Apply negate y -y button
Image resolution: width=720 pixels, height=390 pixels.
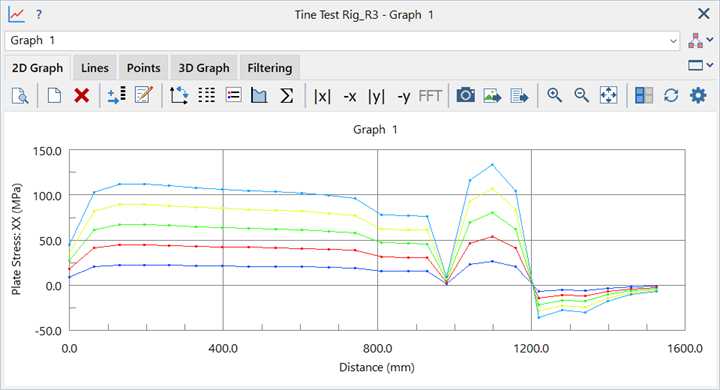coord(404,96)
